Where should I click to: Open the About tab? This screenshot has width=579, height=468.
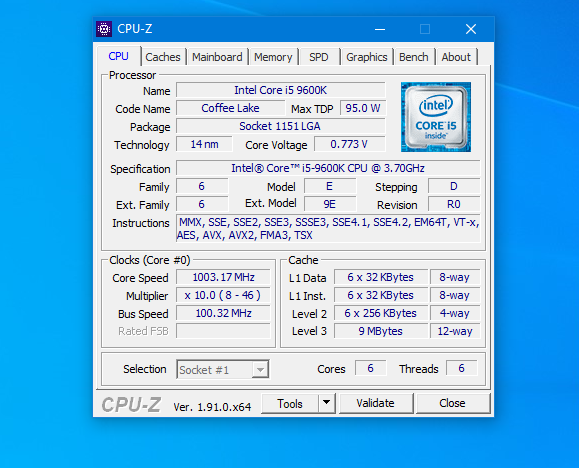point(456,57)
